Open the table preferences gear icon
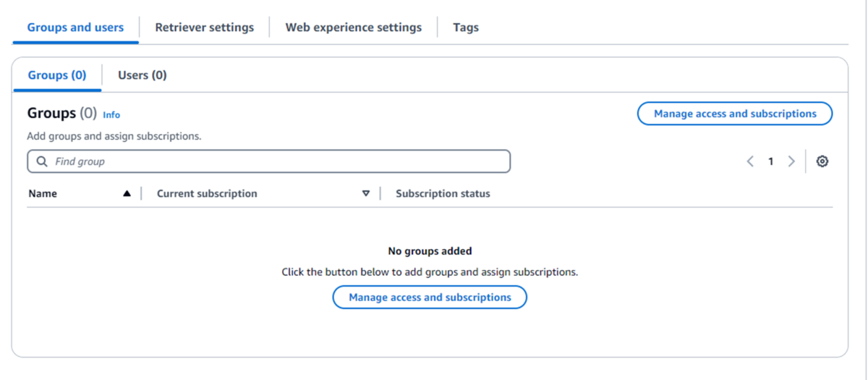Viewport: 868px width, 380px height. click(822, 161)
